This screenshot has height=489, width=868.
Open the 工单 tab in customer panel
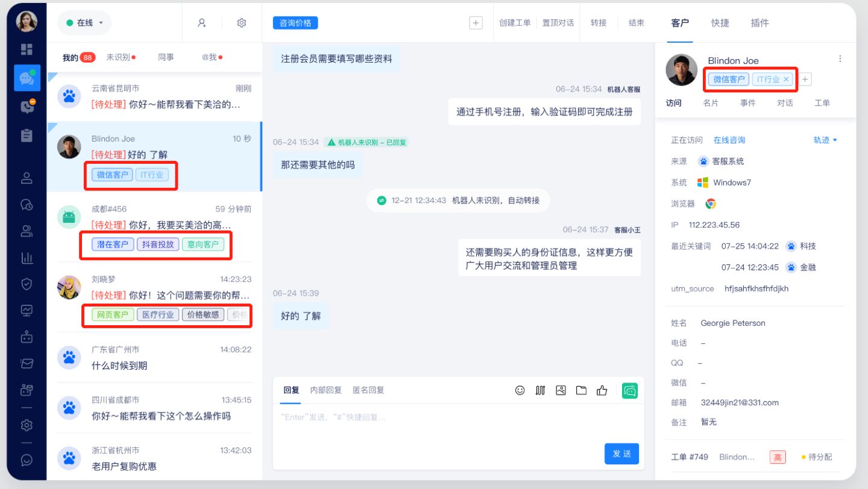(x=822, y=103)
